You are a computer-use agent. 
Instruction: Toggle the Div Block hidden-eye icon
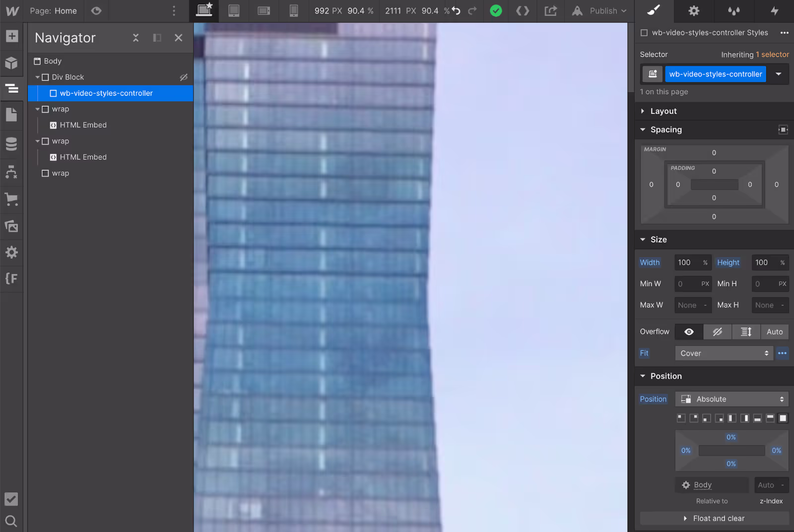(184, 77)
